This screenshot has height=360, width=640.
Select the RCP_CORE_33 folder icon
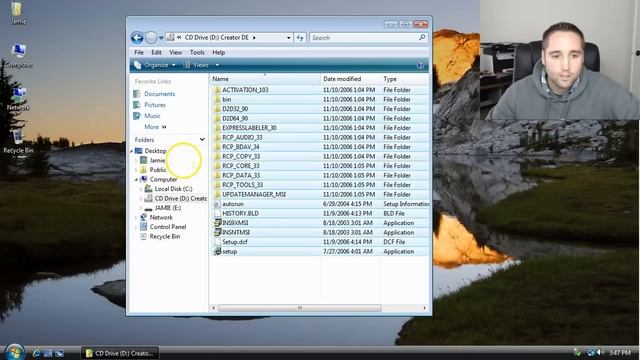[x=217, y=166]
